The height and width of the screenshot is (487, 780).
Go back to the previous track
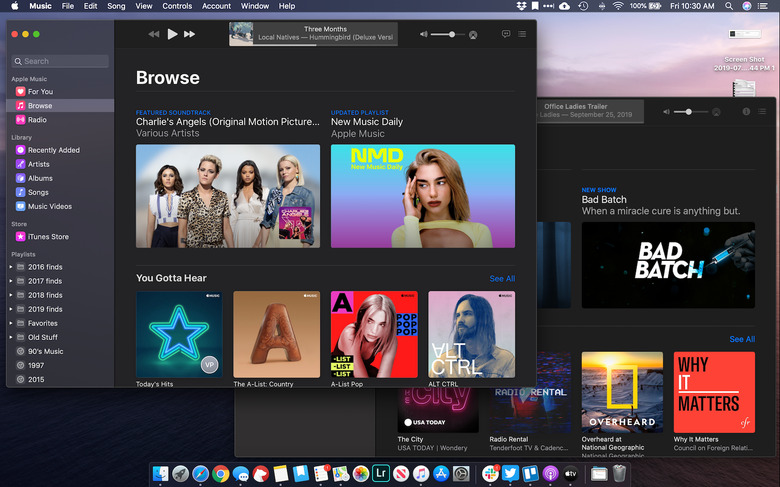[154, 34]
